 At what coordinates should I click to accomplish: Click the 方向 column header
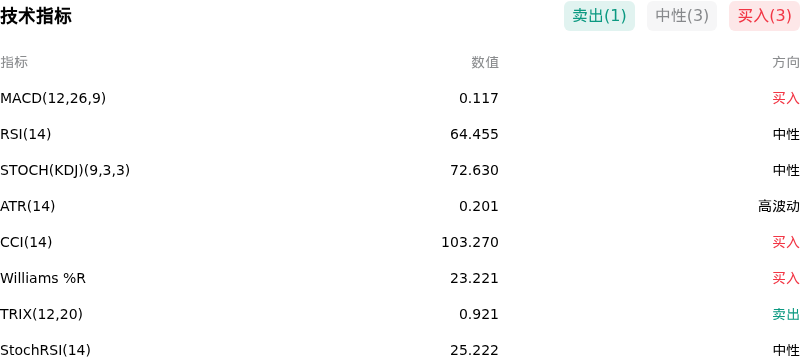786,62
